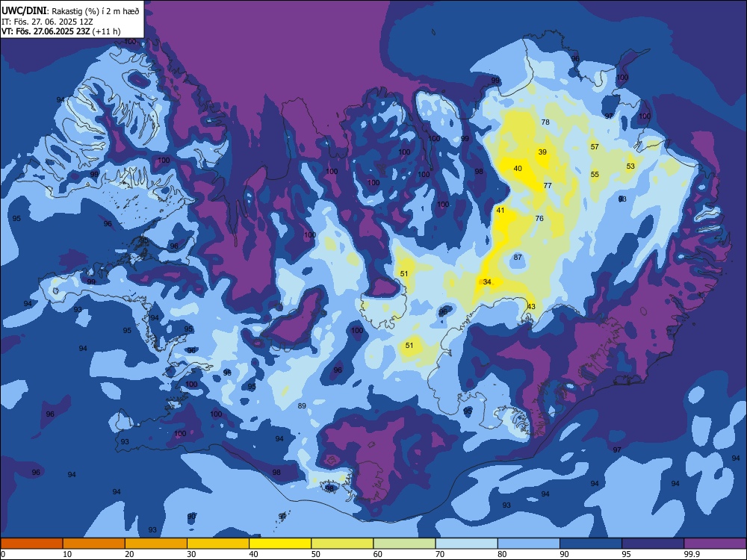Click the init time line 'IT: Fös. 27. 06. 2025 12Z'

click(47, 22)
